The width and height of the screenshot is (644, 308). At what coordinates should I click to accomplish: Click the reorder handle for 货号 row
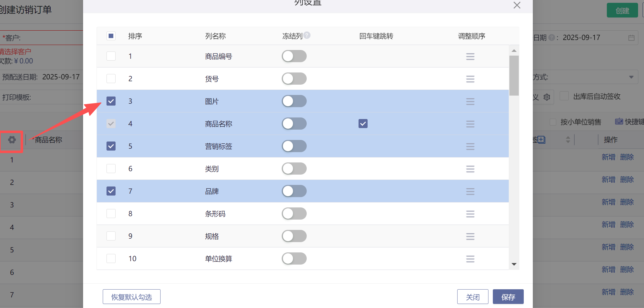click(x=470, y=79)
